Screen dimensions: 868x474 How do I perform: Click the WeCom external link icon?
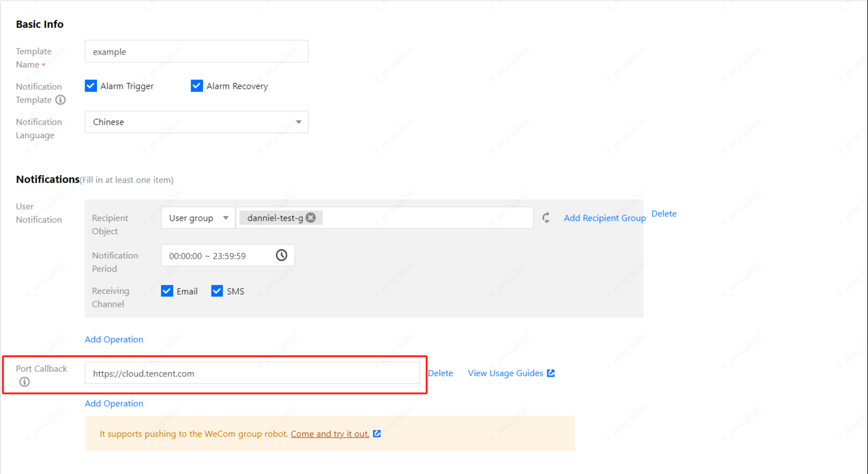point(377,434)
